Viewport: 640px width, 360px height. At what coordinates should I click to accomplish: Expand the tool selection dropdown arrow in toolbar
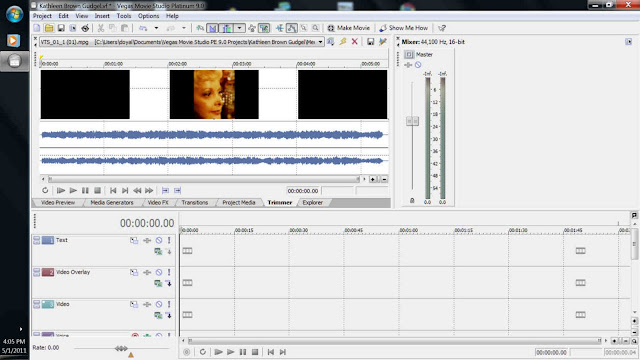pos(240,28)
